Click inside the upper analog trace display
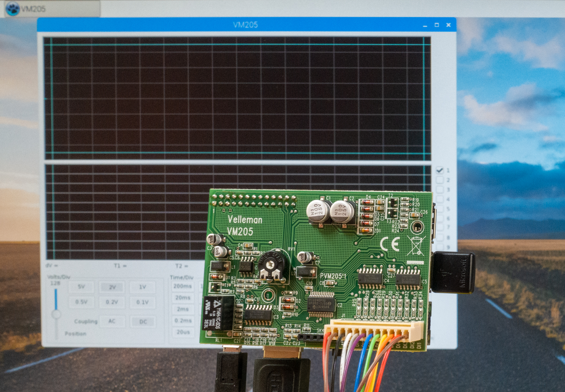 coord(236,98)
